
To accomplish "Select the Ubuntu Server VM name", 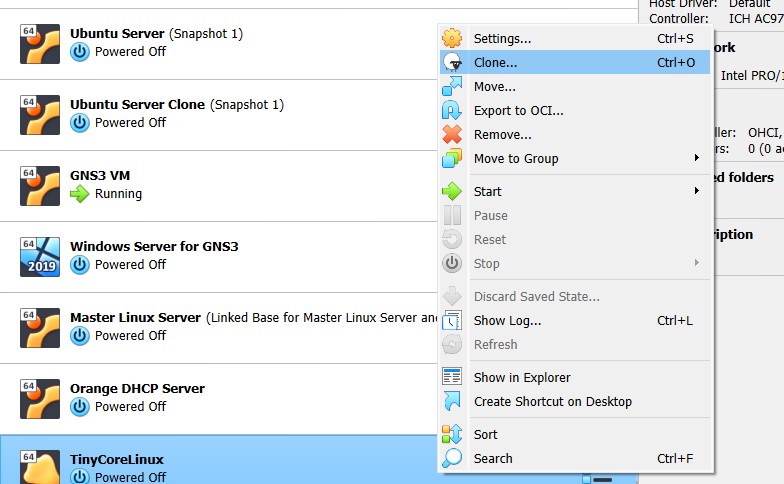I will pyautogui.click(x=117, y=34).
